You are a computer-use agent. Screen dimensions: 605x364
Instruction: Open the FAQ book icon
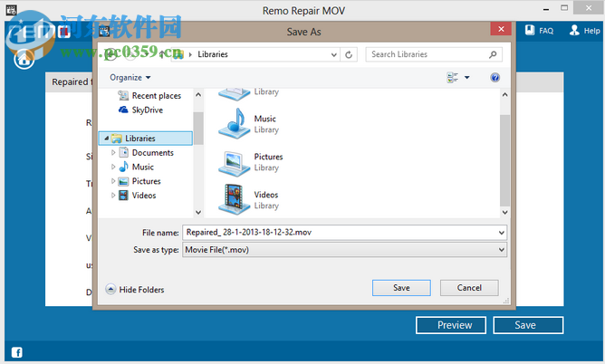(530, 30)
